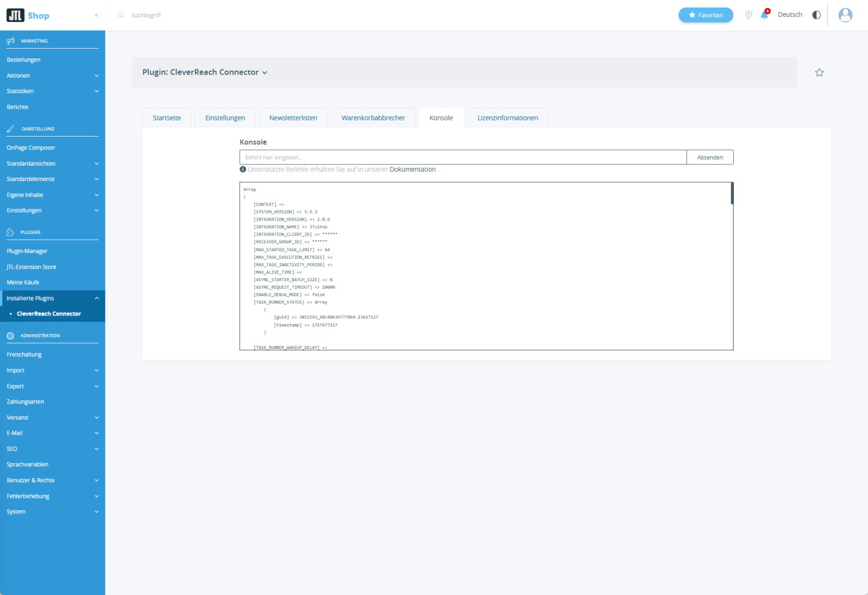This screenshot has height=595, width=868.
Task: Collapse the sidebar with the double-chevron icon
Action: pyautogui.click(x=96, y=16)
